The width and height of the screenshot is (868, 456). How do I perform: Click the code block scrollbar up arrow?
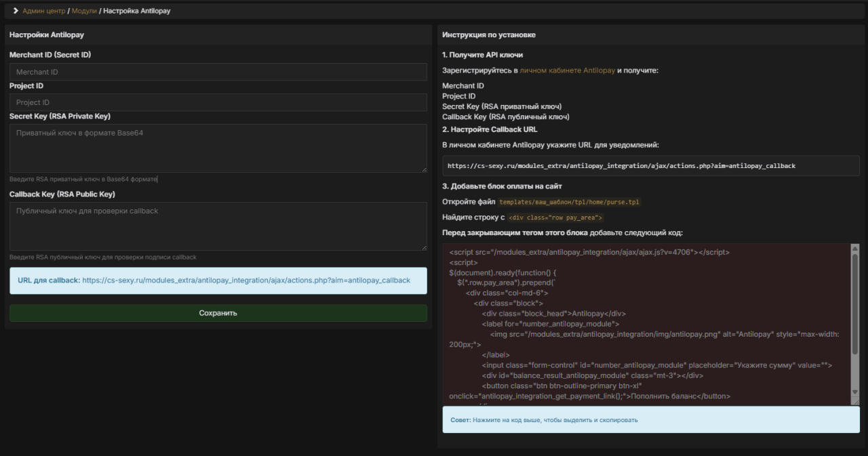(x=855, y=248)
